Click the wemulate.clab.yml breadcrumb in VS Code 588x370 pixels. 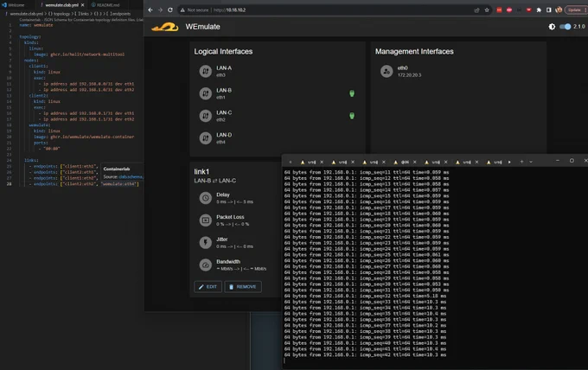(x=26, y=14)
